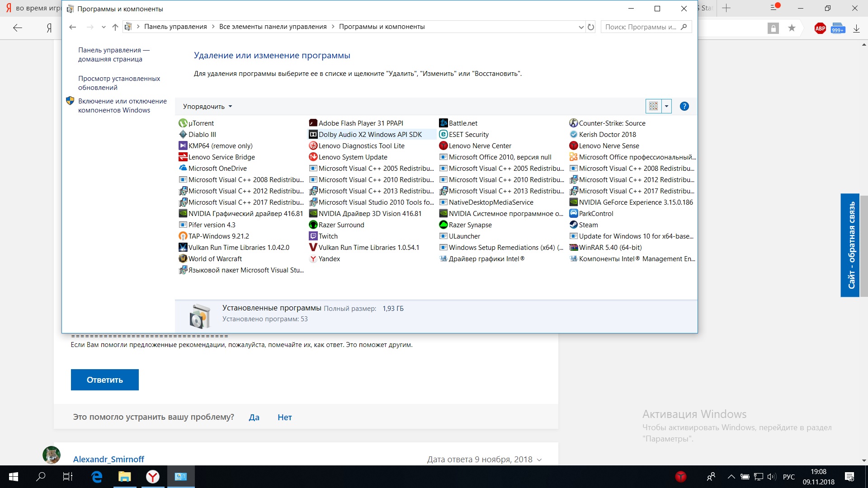Expand the address bar history dropdown
The height and width of the screenshot is (488, 868).
click(581, 27)
